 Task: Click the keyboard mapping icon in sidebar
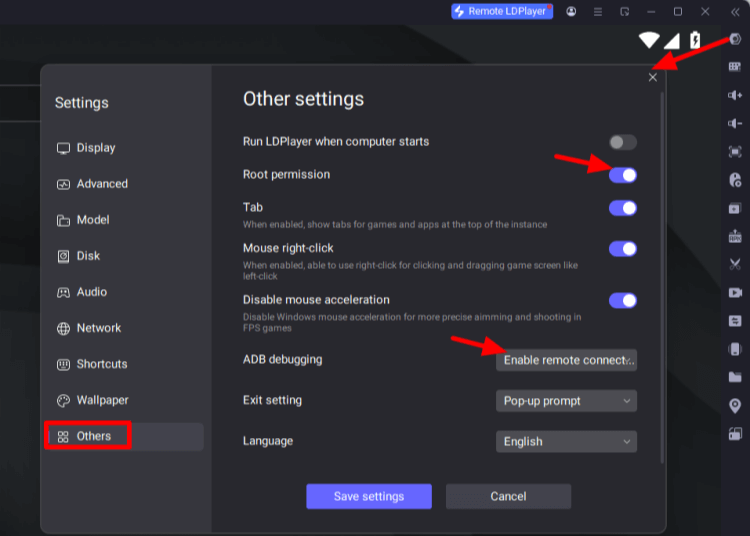[735, 67]
